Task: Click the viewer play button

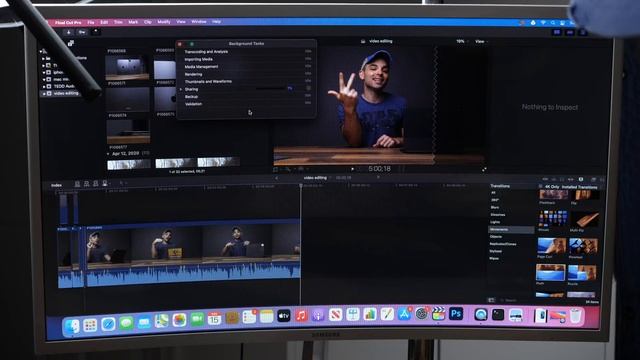Action: (352, 169)
